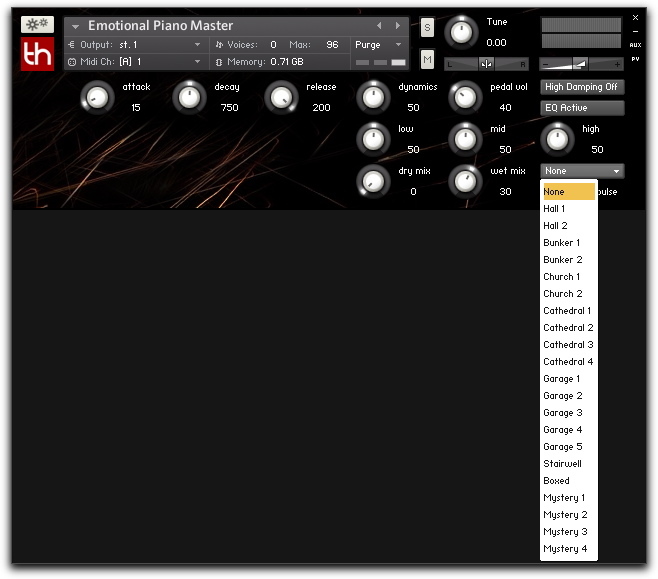This screenshot has width=658, height=579.
Task: Click the attack knob
Action: point(97,97)
